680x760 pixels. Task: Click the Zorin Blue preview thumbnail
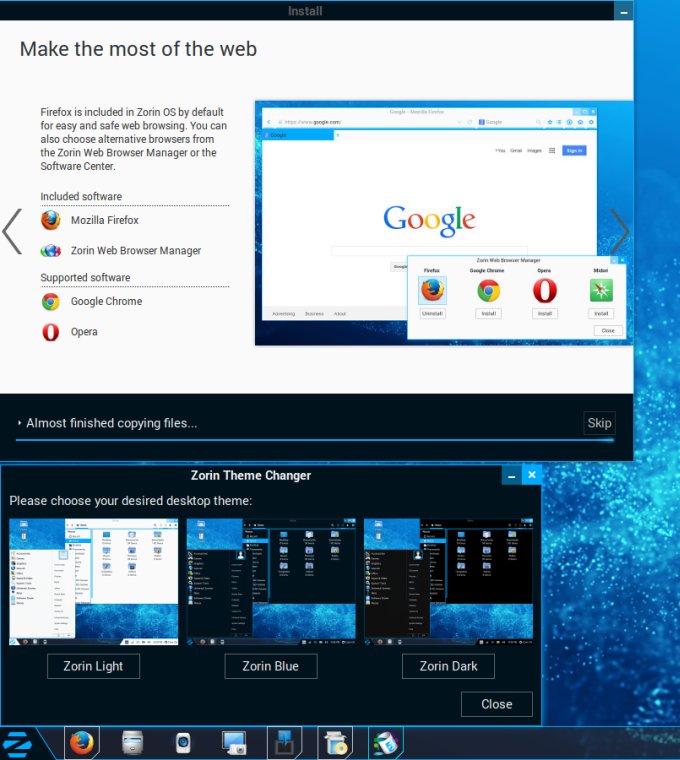(x=271, y=582)
